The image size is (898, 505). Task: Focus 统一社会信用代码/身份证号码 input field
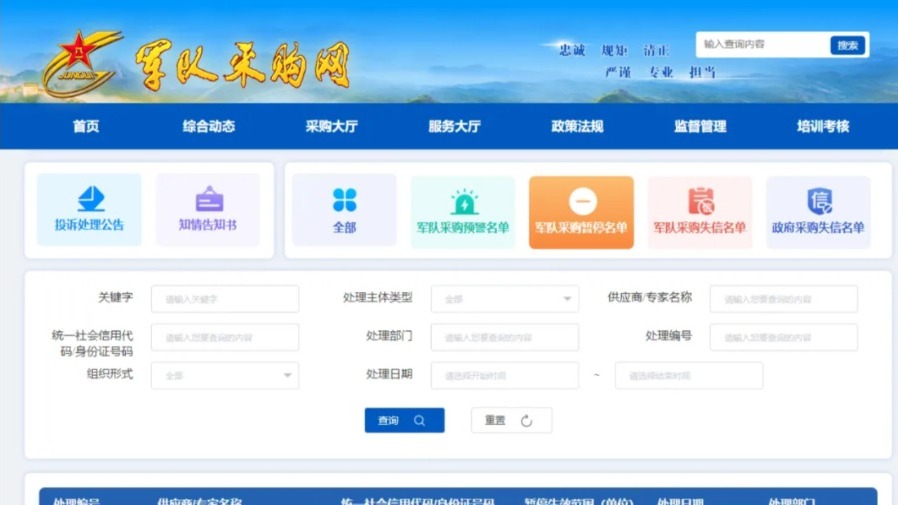point(225,337)
